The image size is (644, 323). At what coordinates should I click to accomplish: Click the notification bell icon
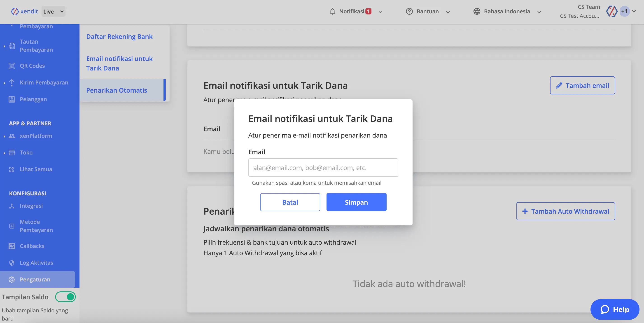point(332,12)
